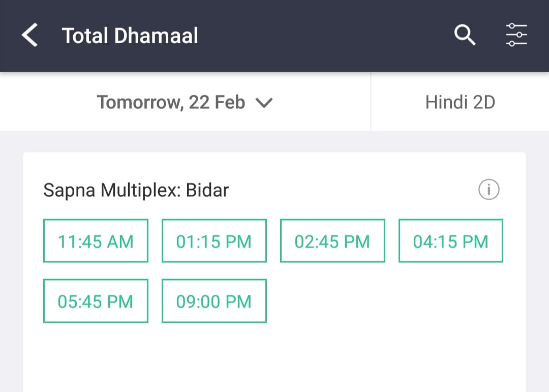Tap the Total Dhamaal title
This screenshot has height=392, width=549.
click(x=130, y=36)
